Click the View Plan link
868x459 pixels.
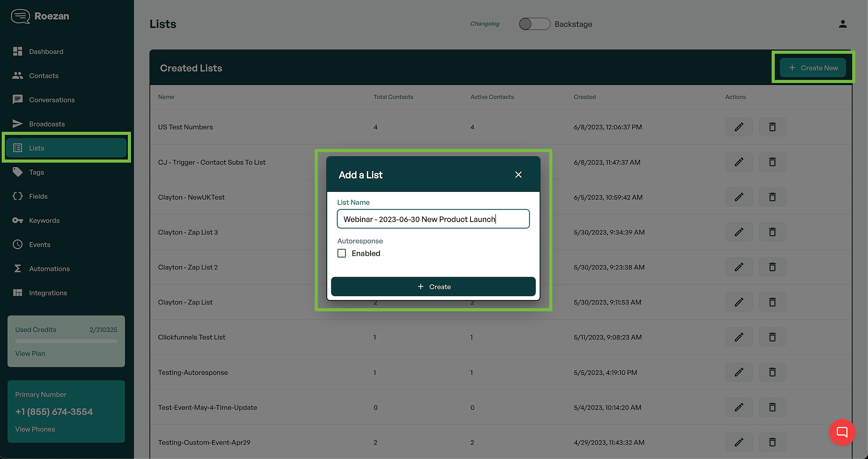(x=30, y=353)
